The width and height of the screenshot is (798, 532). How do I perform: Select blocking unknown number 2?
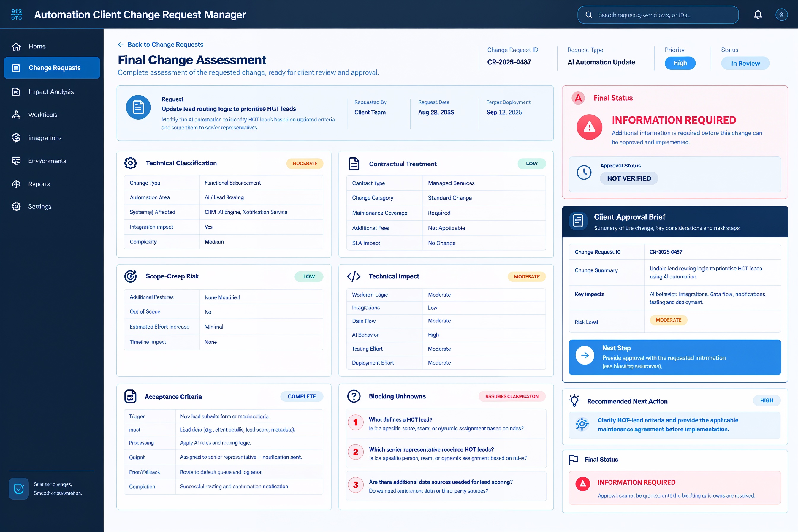tap(356, 452)
